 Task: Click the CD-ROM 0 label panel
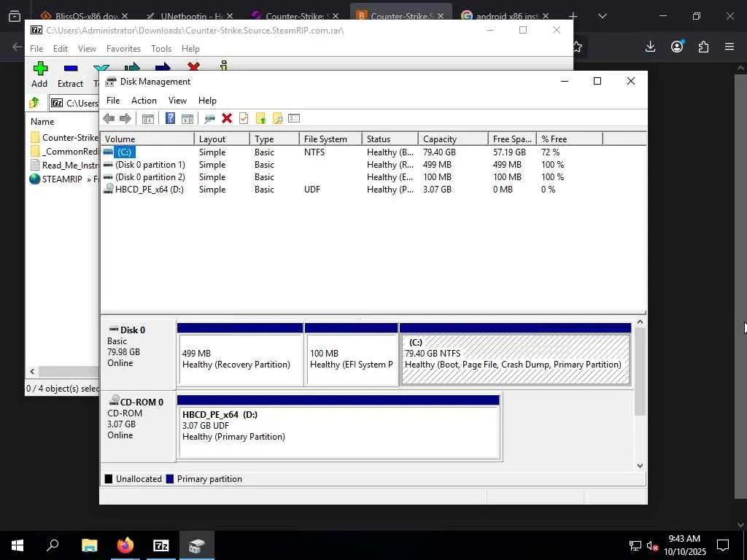click(x=138, y=426)
